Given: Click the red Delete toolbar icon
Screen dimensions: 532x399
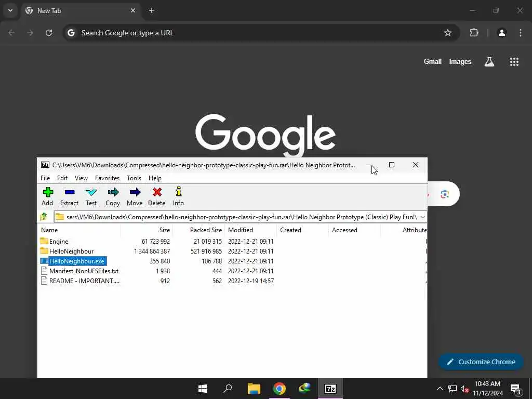Looking at the screenshot, I should 157,196.
